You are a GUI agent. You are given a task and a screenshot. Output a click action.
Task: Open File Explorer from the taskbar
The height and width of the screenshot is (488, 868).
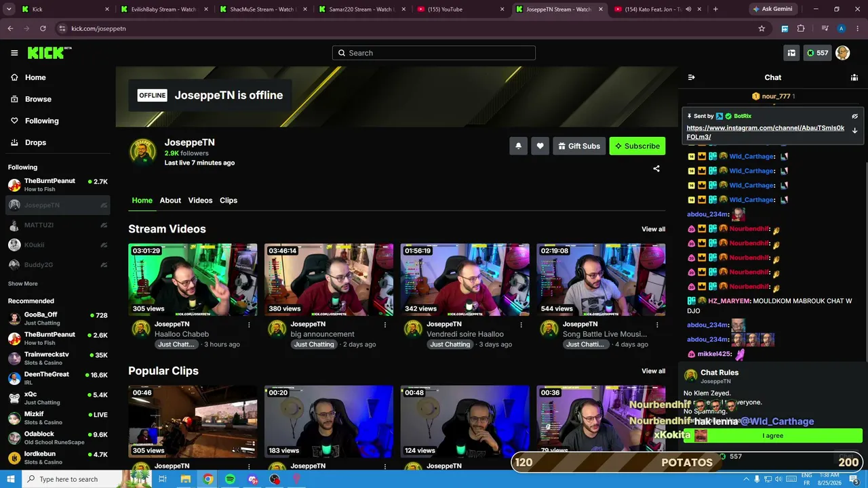click(x=185, y=479)
